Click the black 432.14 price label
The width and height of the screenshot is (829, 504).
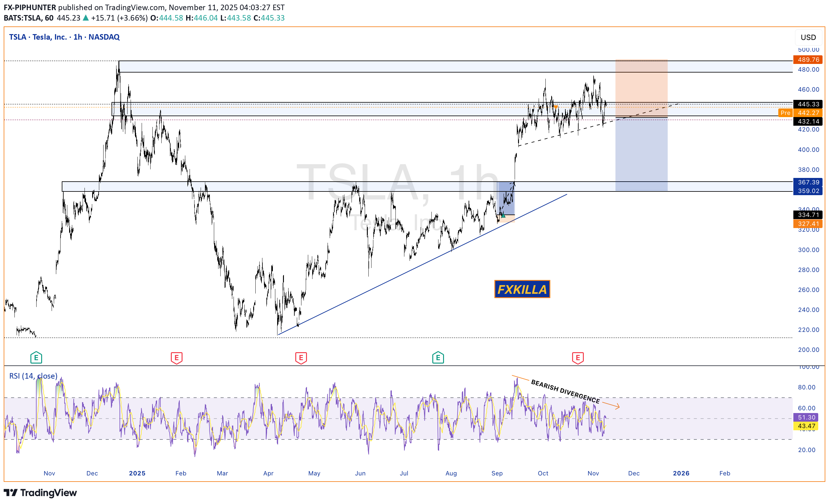click(808, 121)
